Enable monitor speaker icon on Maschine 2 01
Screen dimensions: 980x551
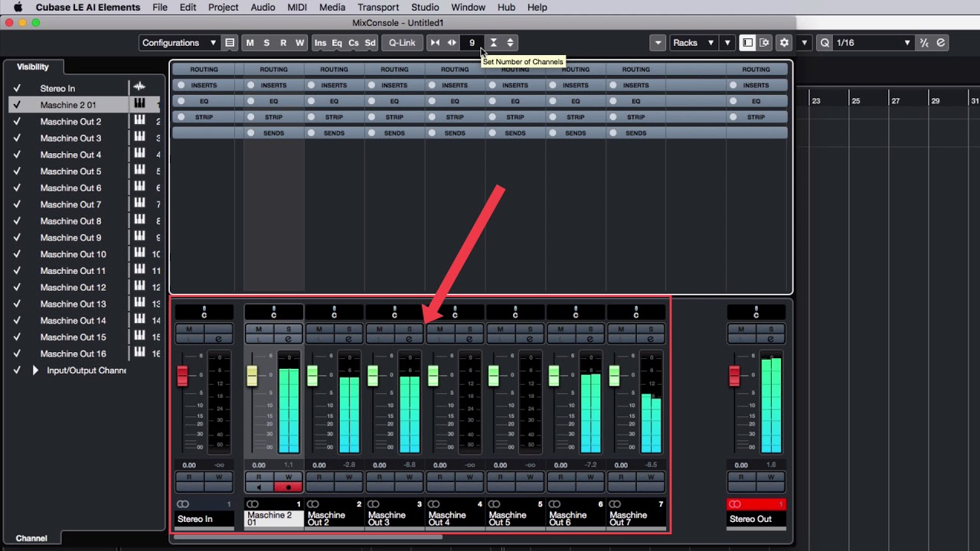pyautogui.click(x=259, y=487)
